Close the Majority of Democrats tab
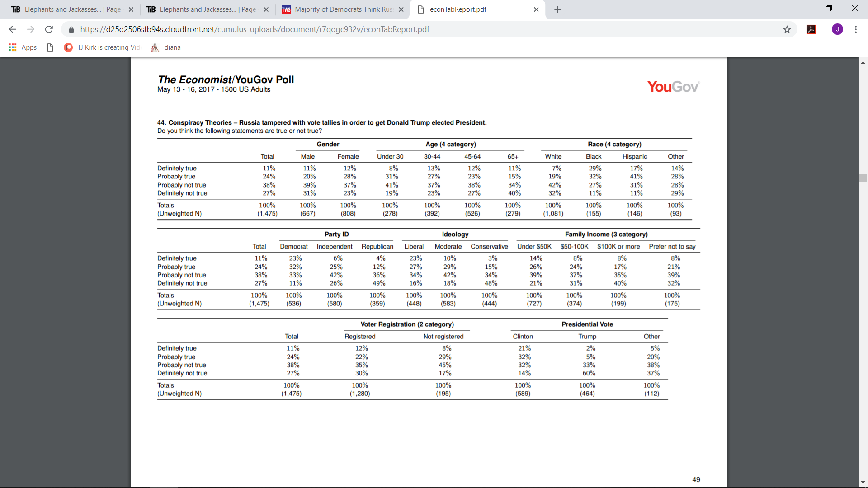868x488 pixels. (x=401, y=9)
